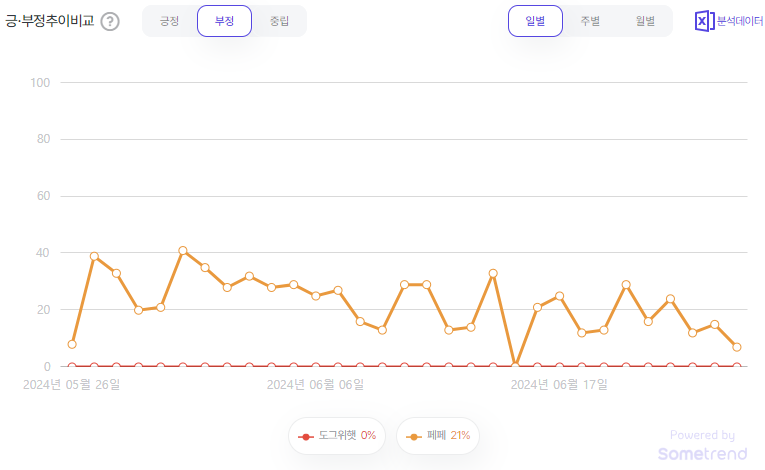Click the highest orange peak data point
This screenshot has height=470, width=765.
click(x=183, y=251)
